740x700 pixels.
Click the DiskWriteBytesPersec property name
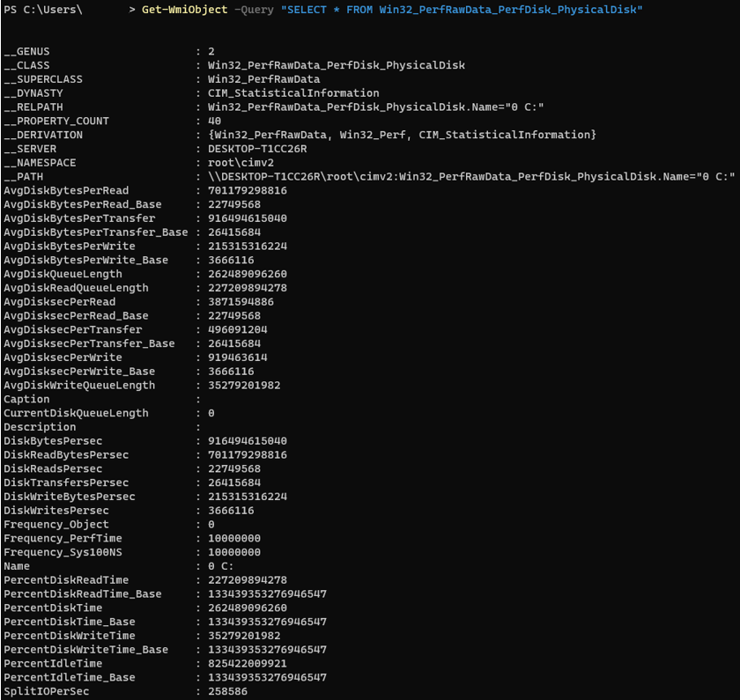[70, 497]
